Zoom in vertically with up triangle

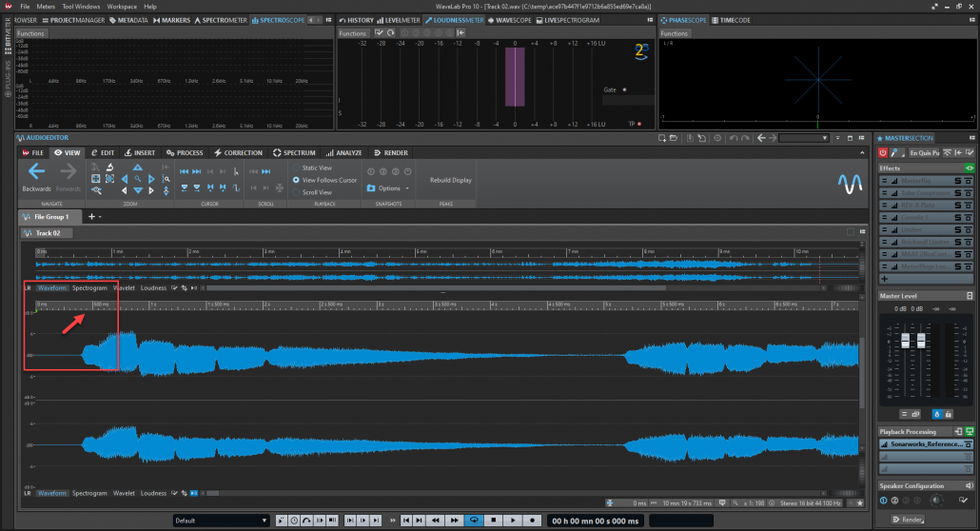138,167
